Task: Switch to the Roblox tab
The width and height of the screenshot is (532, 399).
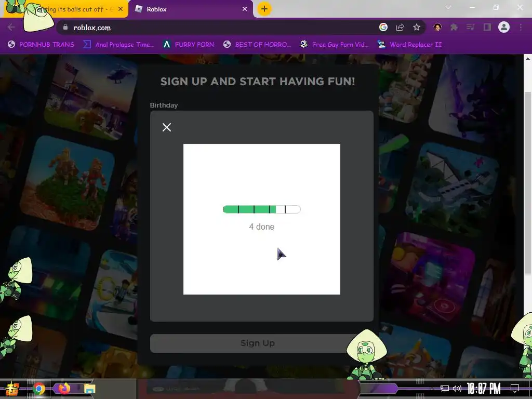Action: click(191, 9)
